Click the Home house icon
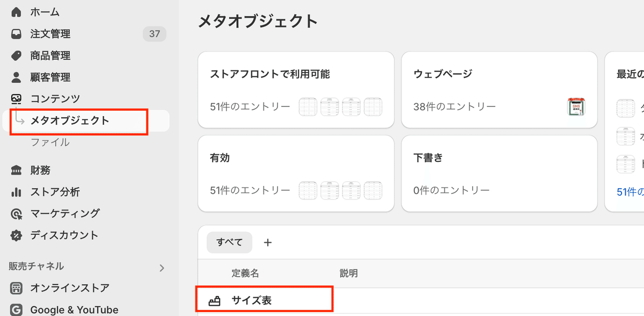This screenshot has height=316, width=644. (17, 12)
